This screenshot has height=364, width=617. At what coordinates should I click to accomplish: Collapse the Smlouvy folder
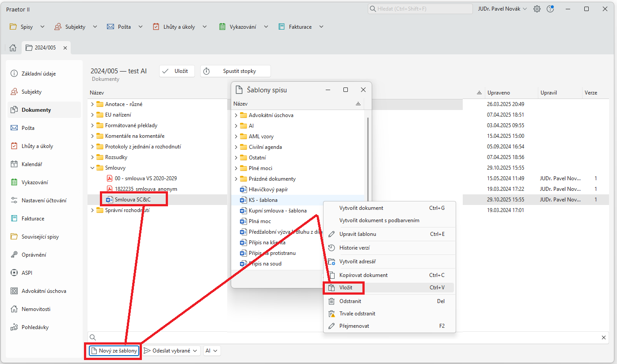(92, 168)
